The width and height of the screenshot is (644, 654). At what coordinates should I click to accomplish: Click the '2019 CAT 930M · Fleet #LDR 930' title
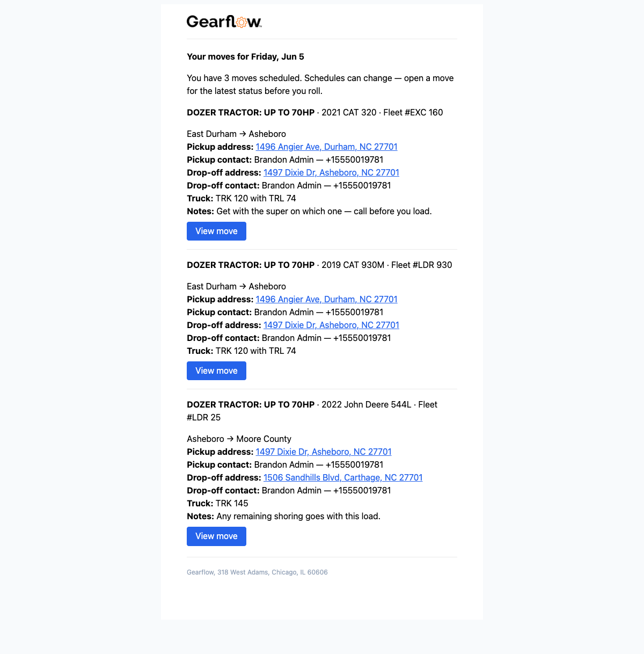tap(386, 265)
